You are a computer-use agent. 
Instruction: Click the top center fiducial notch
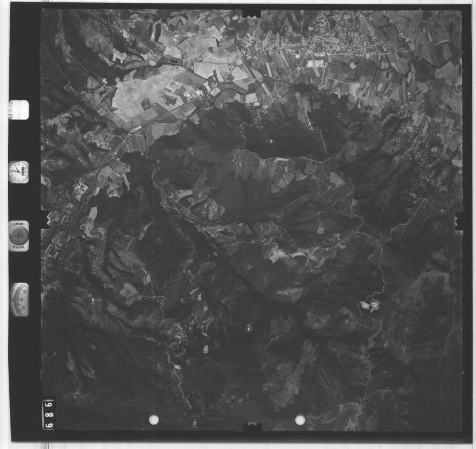click(252, 13)
